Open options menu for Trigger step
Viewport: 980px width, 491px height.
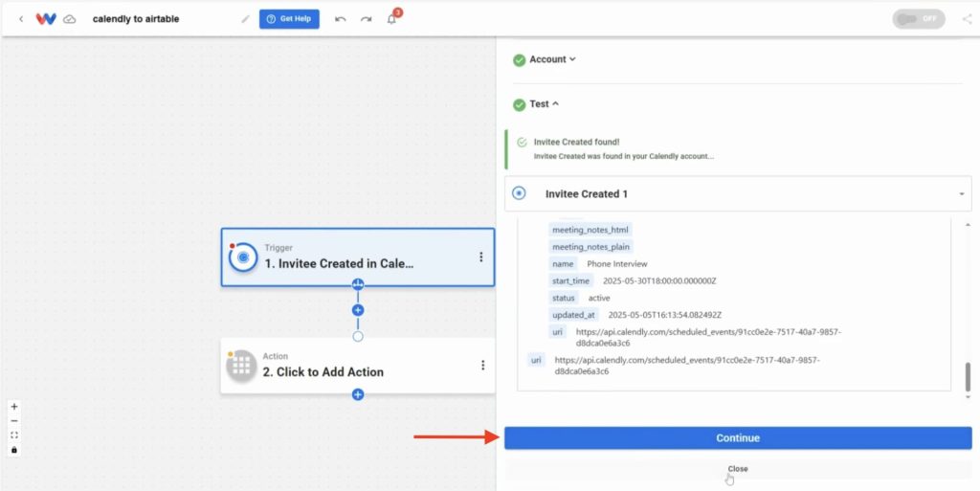click(481, 257)
